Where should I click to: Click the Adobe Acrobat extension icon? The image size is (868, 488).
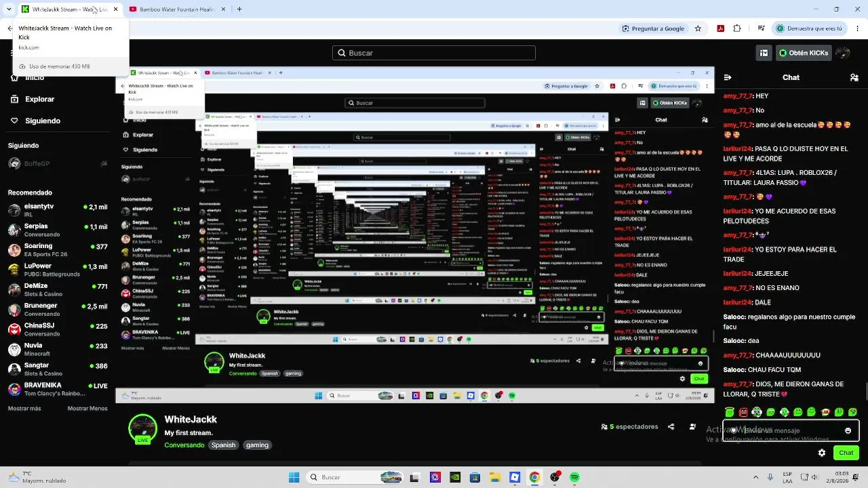coord(720,28)
